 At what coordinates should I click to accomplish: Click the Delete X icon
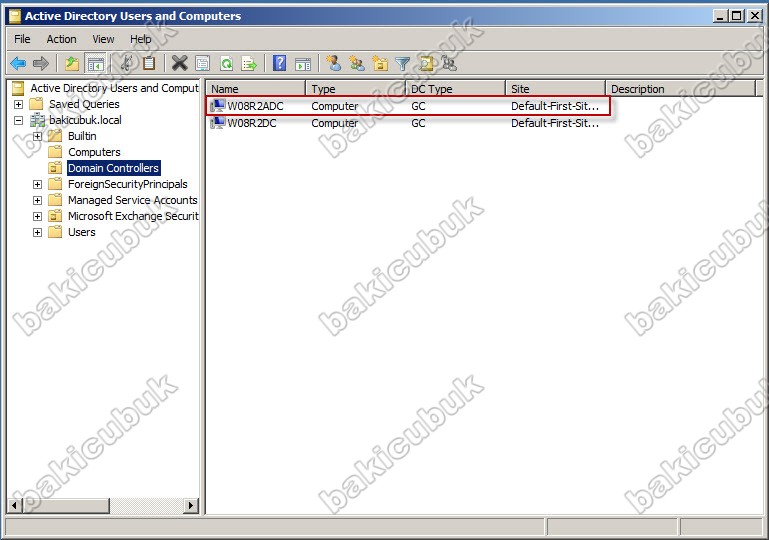tap(179, 63)
